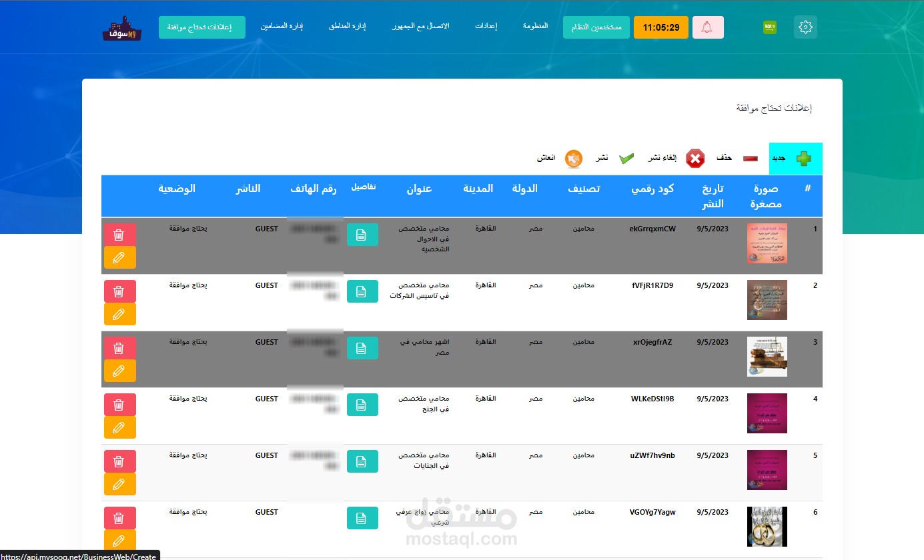Viewport: 924px width, 560px height.
Task: Click the green checkmark نشر (publish) icon
Action: 626,159
